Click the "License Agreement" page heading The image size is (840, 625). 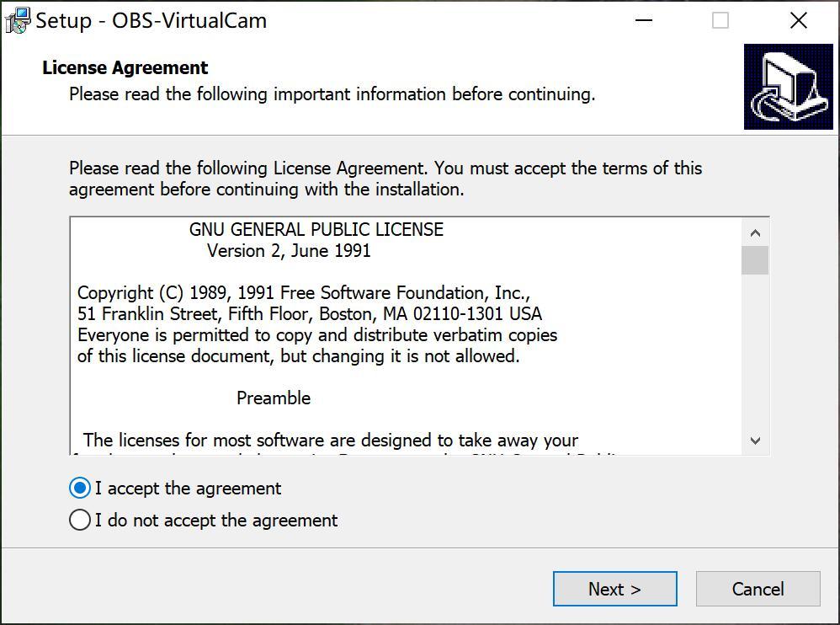[125, 67]
